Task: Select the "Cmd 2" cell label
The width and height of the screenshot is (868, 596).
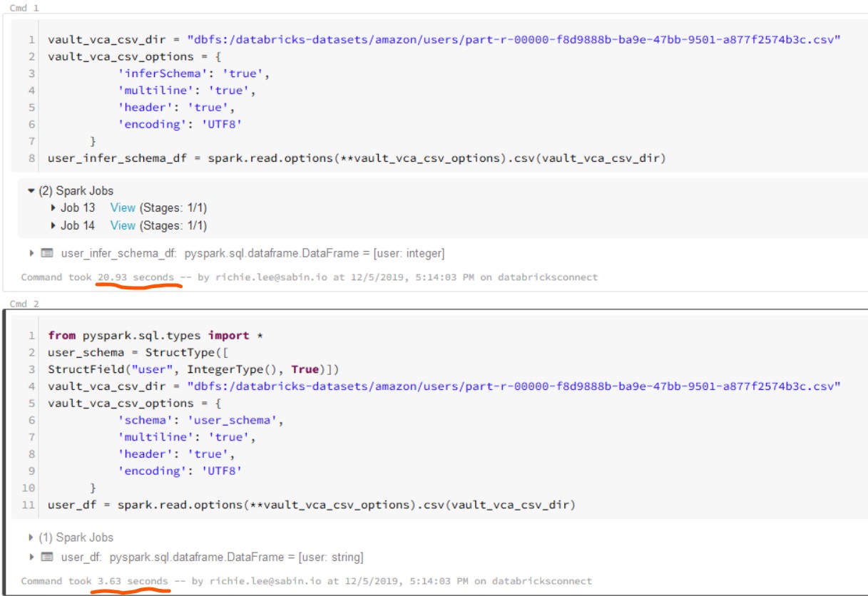Action: [x=24, y=304]
